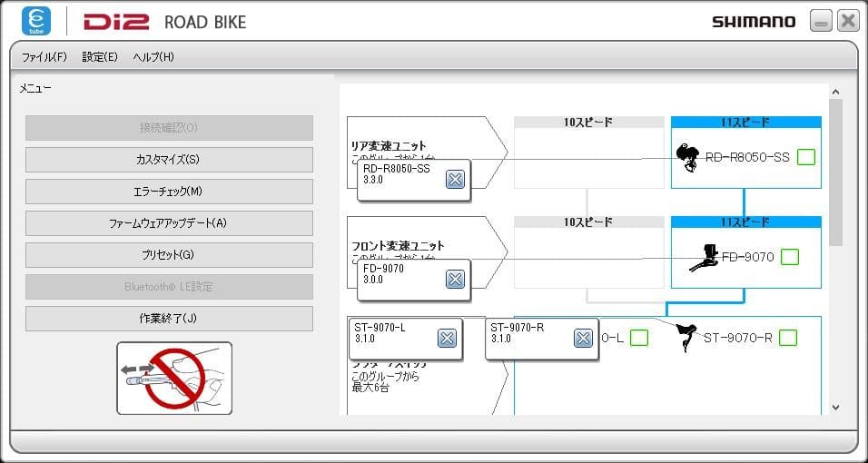The height and width of the screenshot is (463, 868).
Task: Tick the RD-R8050-SS checkbox
Action: coord(806,157)
